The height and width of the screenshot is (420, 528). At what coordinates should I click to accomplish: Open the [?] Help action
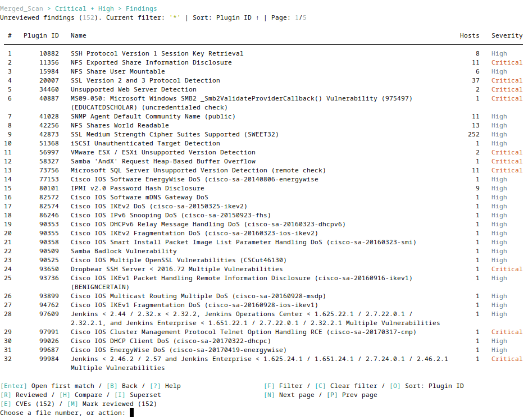click(165, 386)
